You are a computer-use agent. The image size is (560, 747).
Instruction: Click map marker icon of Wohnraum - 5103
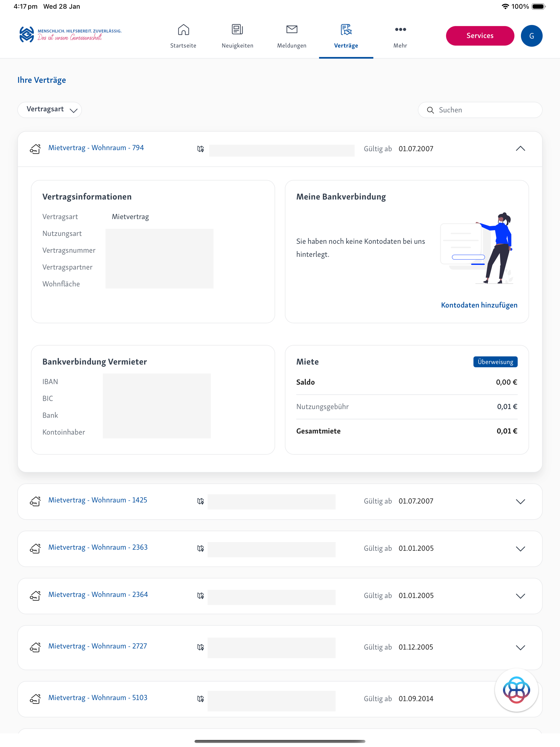coord(201,699)
